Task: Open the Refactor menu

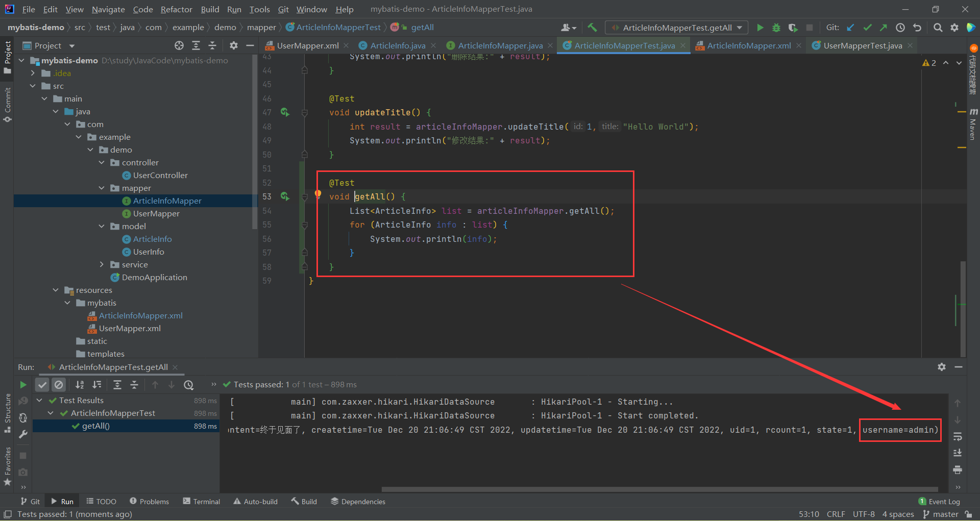Action: click(176, 9)
